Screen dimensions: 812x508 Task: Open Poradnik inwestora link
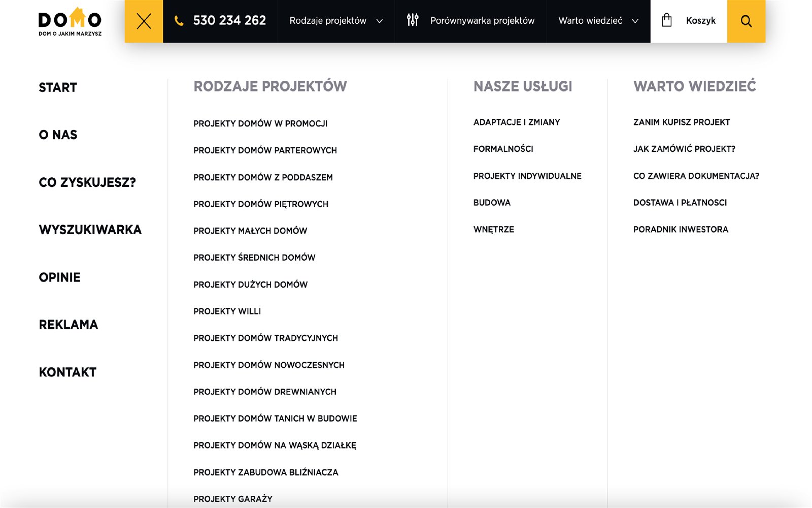point(681,230)
